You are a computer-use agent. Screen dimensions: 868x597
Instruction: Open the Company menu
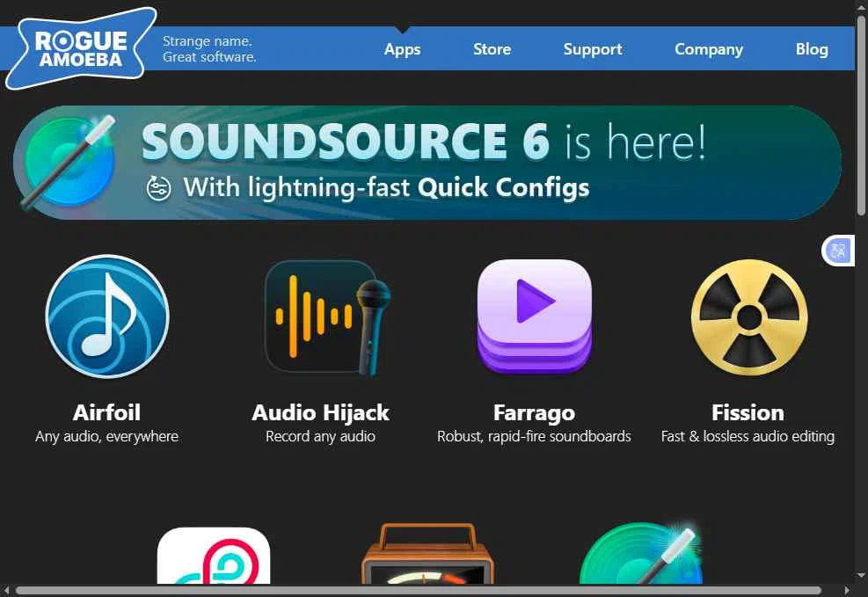pyautogui.click(x=709, y=49)
